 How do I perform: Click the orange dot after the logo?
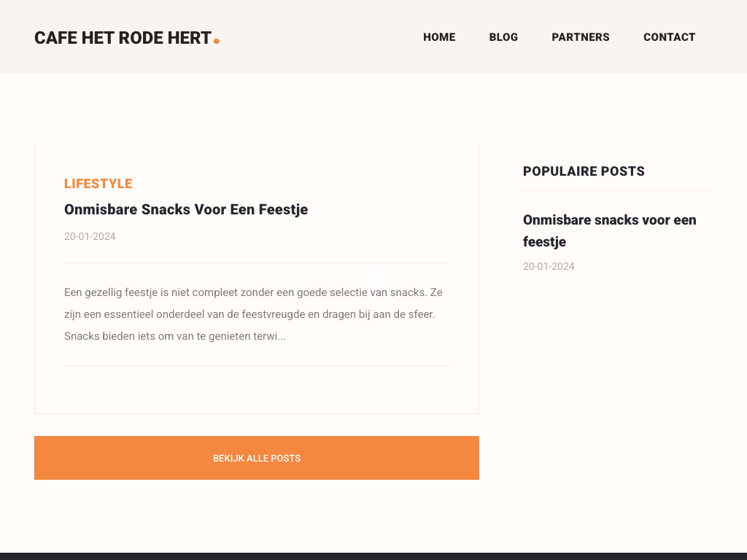coord(217,41)
